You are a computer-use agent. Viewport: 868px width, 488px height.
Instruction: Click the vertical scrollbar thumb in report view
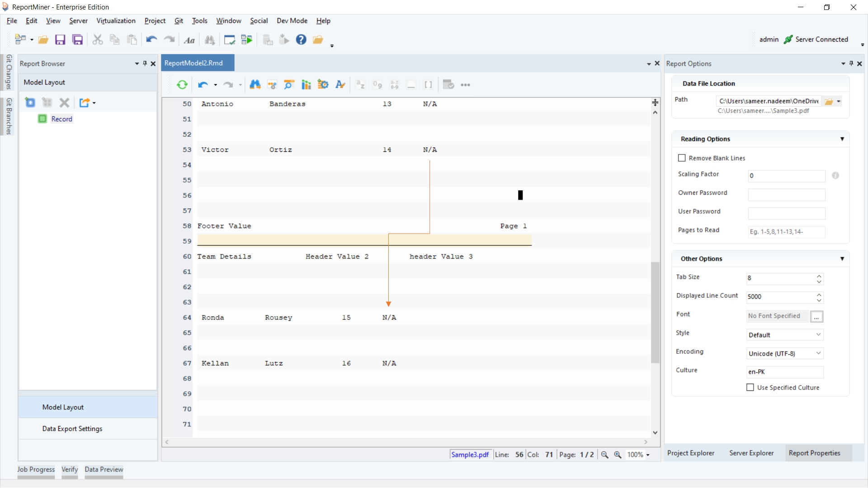point(655,312)
